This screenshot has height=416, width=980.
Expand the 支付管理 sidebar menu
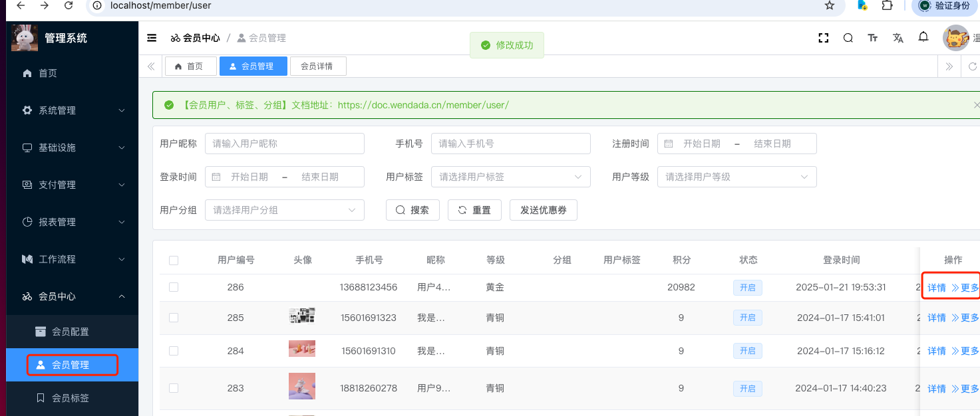coord(72,185)
